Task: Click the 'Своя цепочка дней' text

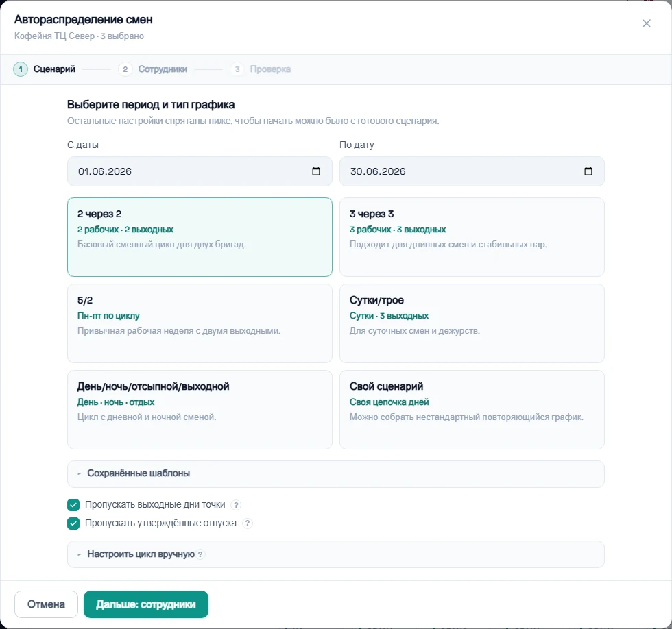Action: coord(389,402)
